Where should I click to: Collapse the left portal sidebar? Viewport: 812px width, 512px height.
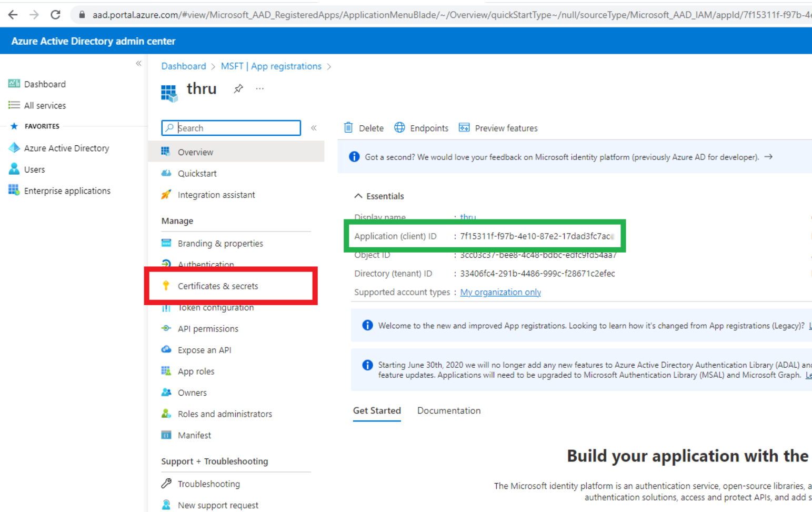(x=138, y=63)
